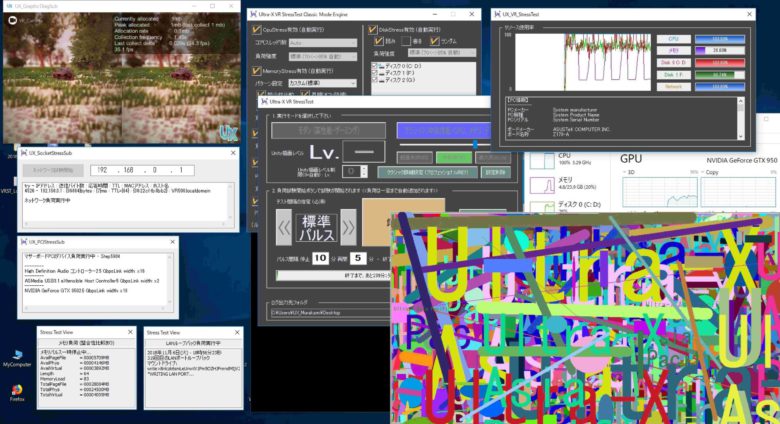The image size is (780, 424).
Task: Click the UX_PCIStressSub log scrollbar
Action: (170, 280)
